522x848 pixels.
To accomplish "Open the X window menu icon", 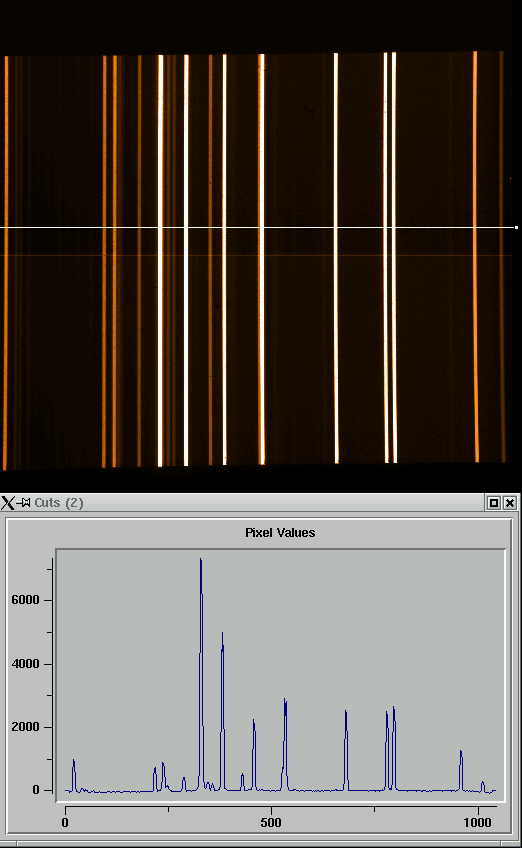I will (8, 503).
